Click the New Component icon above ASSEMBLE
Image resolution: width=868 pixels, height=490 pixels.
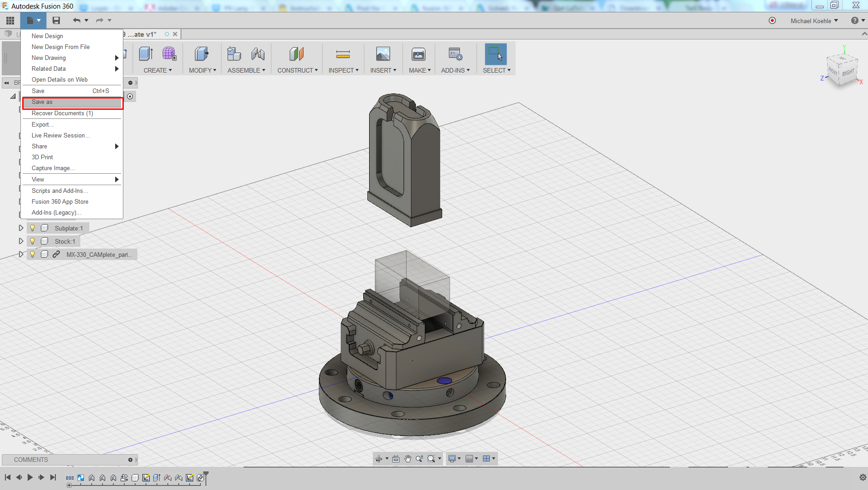(x=234, y=54)
